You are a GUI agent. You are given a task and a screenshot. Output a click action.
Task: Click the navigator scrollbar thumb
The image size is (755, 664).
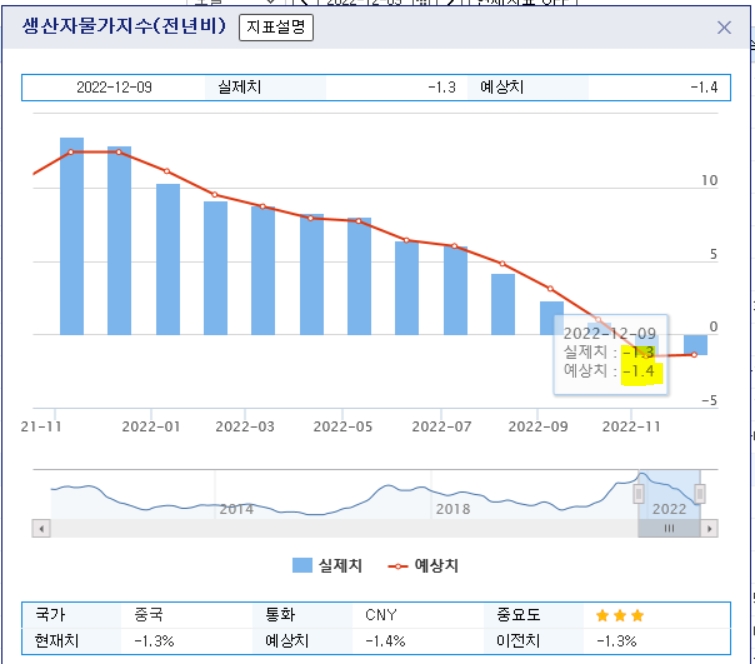(x=669, y=529)
